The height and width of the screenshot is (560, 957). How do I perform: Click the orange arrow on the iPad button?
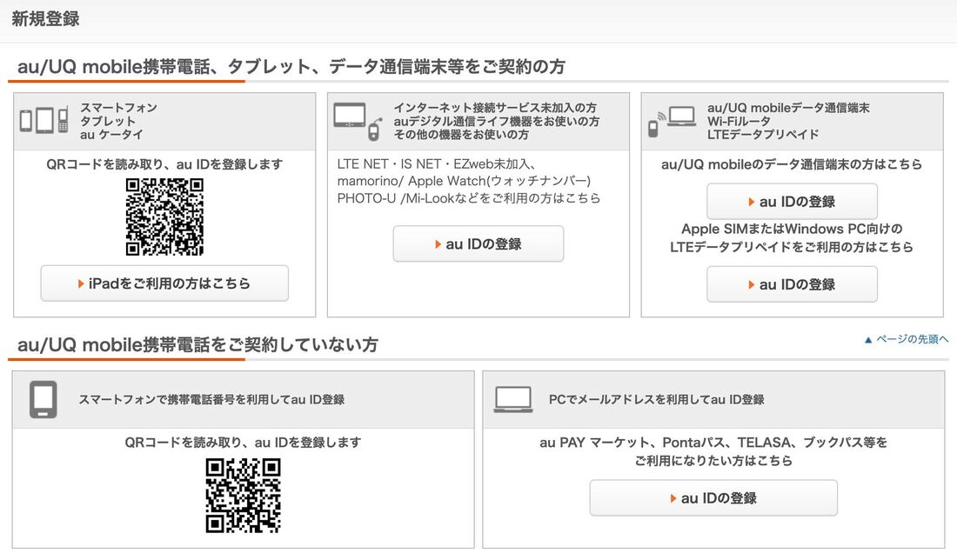click(x=81, y=283)
